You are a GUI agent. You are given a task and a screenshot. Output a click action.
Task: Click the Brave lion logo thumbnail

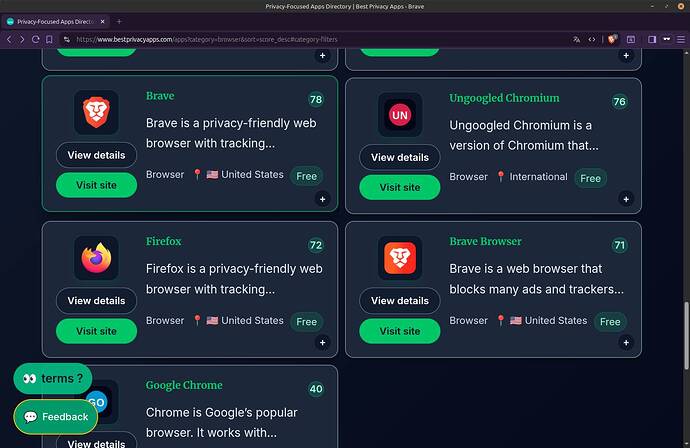pos(96,112)
